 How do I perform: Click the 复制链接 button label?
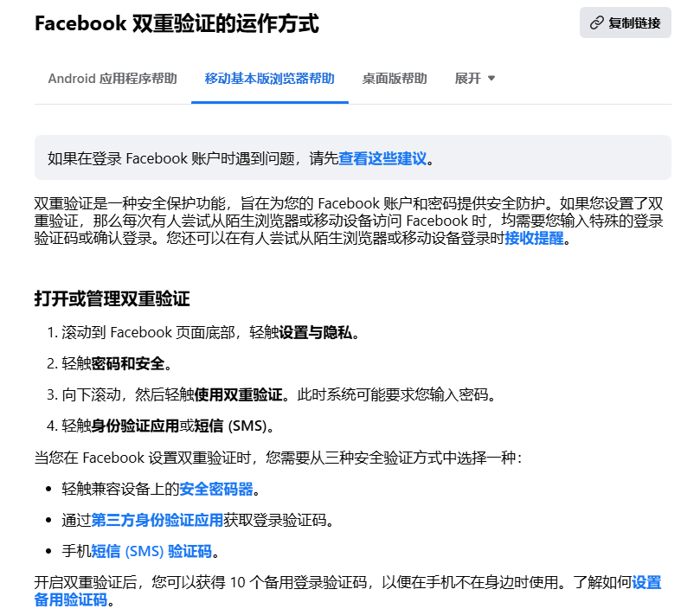coord(633,23)
